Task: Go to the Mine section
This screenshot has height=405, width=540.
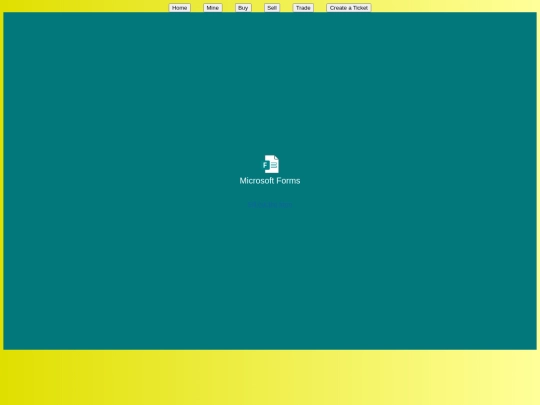Action: pos(213,8)
